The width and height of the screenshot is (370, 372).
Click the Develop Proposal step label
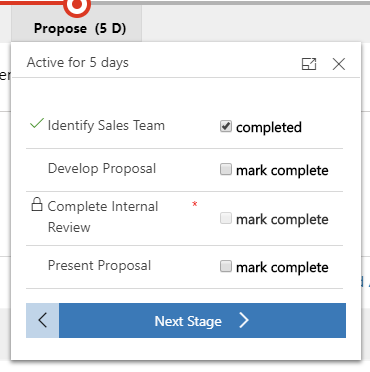click(x=102, y=169)
